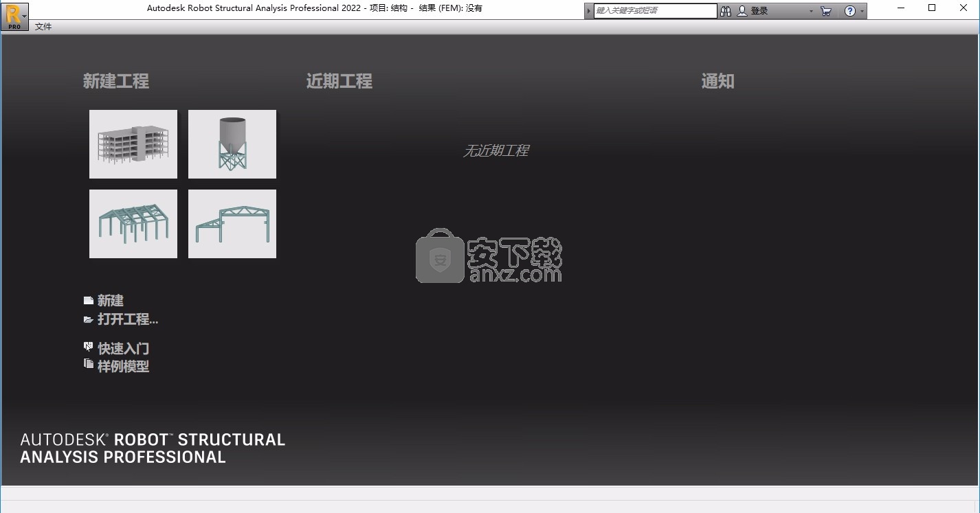Click the 新建工程 heading
980x513 pixels.
tap(116, 81)
